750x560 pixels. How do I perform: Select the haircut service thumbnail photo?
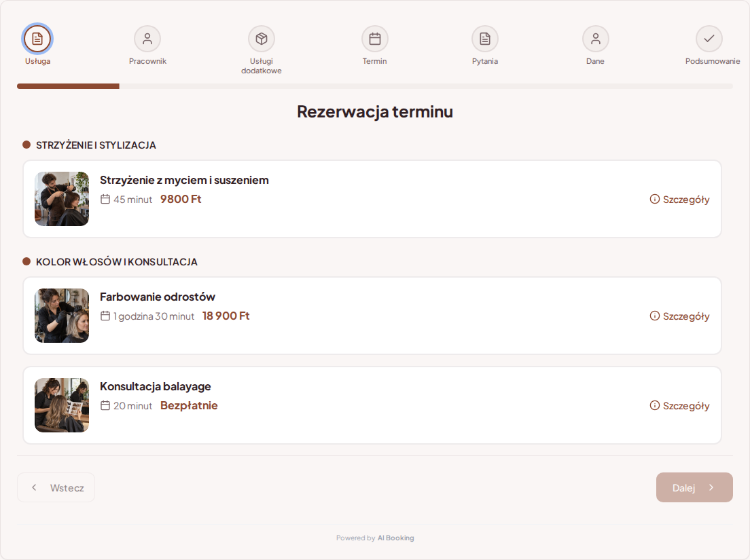[62, 199]
